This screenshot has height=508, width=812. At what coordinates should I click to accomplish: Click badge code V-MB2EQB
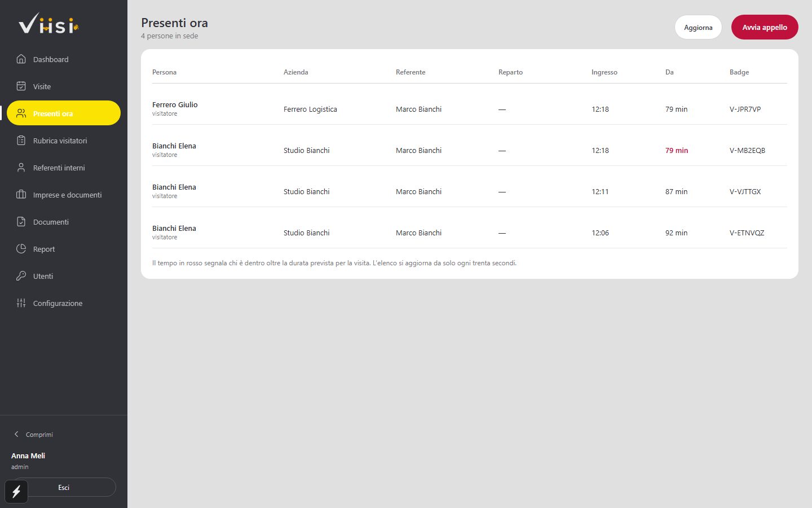(747, 150)
